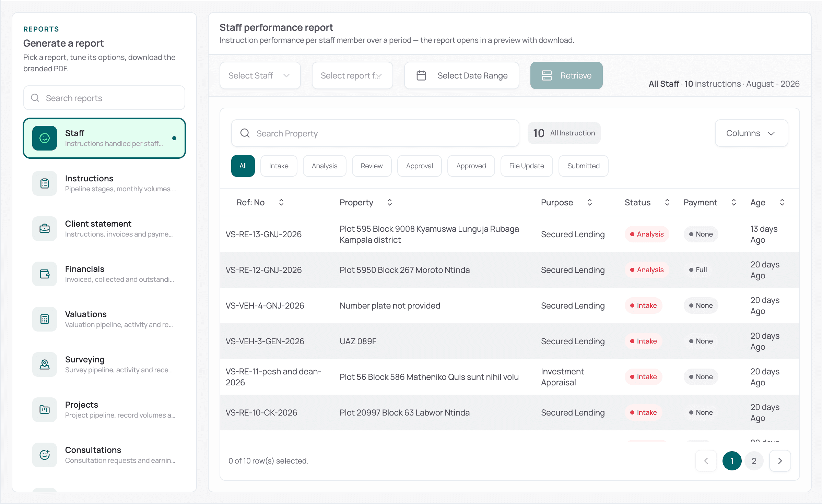The image size is (822, 504).
Task: Focus the Search reports field
Action: (x=104, y=98)
